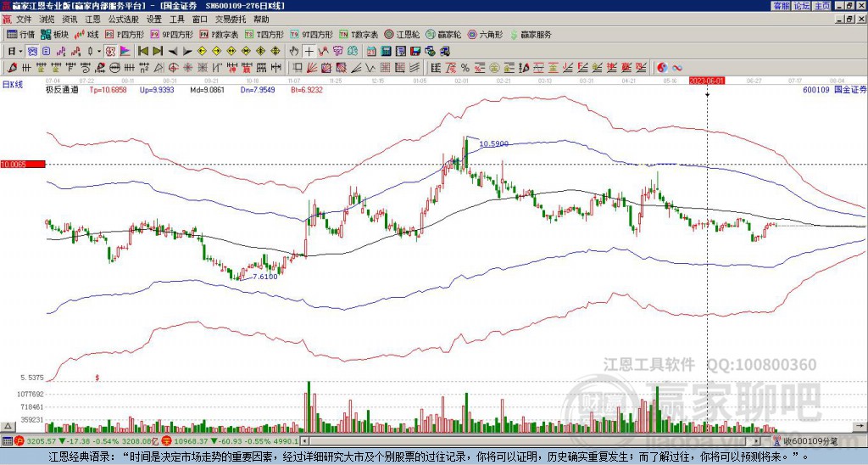Click the red pencil drawing tool

(x=11, y=68)
